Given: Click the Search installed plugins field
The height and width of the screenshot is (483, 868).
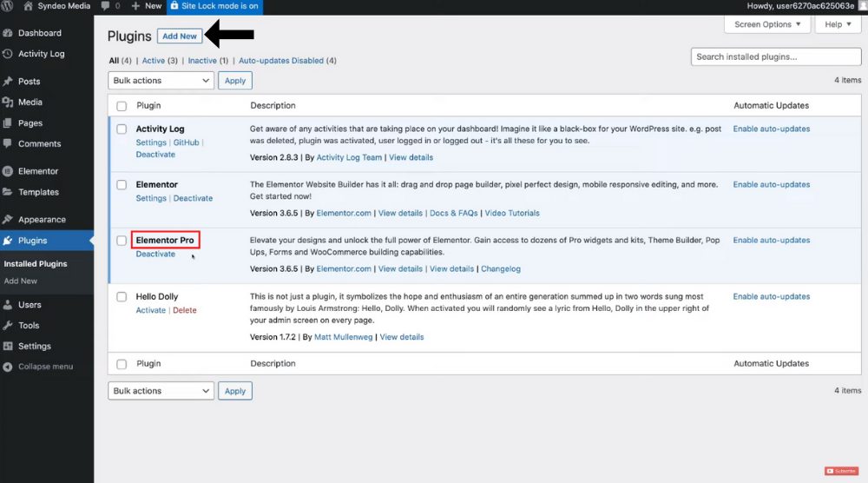Looking at the screenshot, I should click(x=775, y=56).
